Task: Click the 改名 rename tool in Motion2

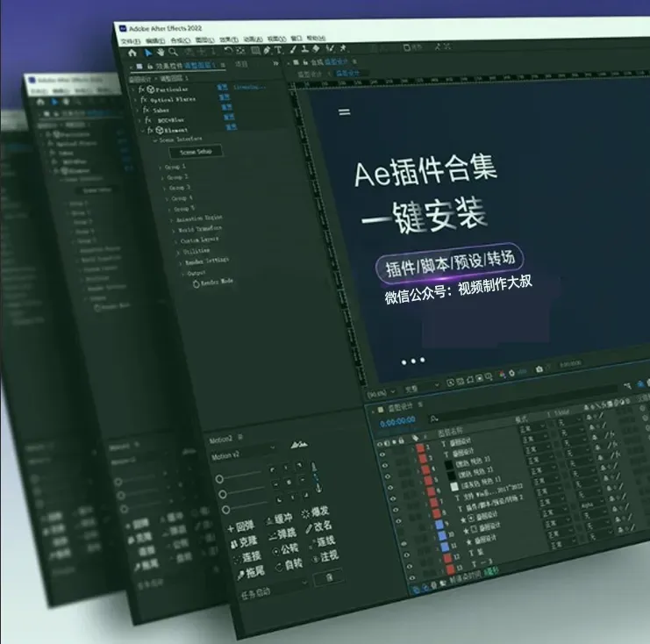Action: coord(318,527)
